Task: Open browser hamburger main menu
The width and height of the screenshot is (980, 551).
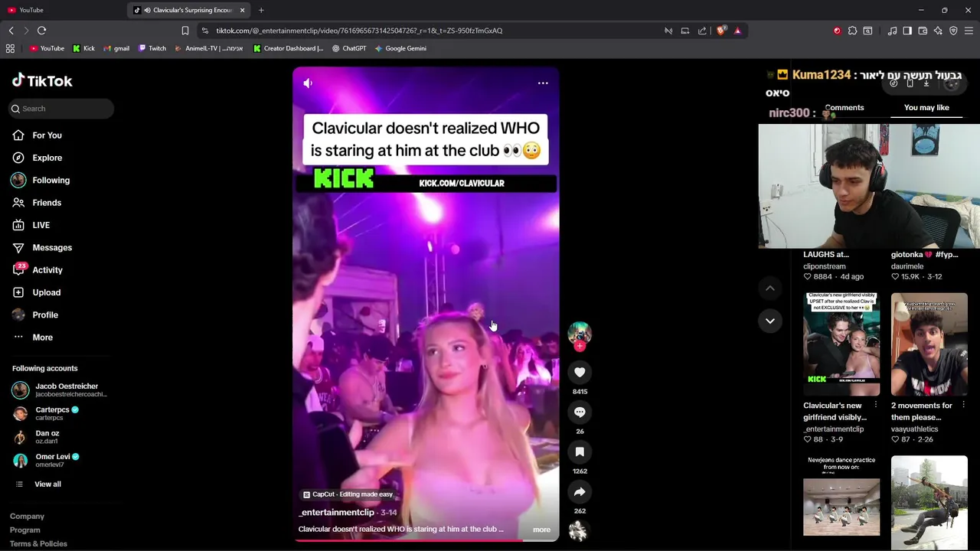Action: click(969, 31)
